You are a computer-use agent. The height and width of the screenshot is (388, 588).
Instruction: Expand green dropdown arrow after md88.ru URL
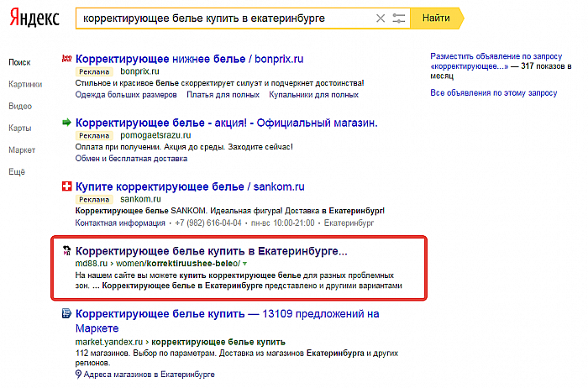245,264
